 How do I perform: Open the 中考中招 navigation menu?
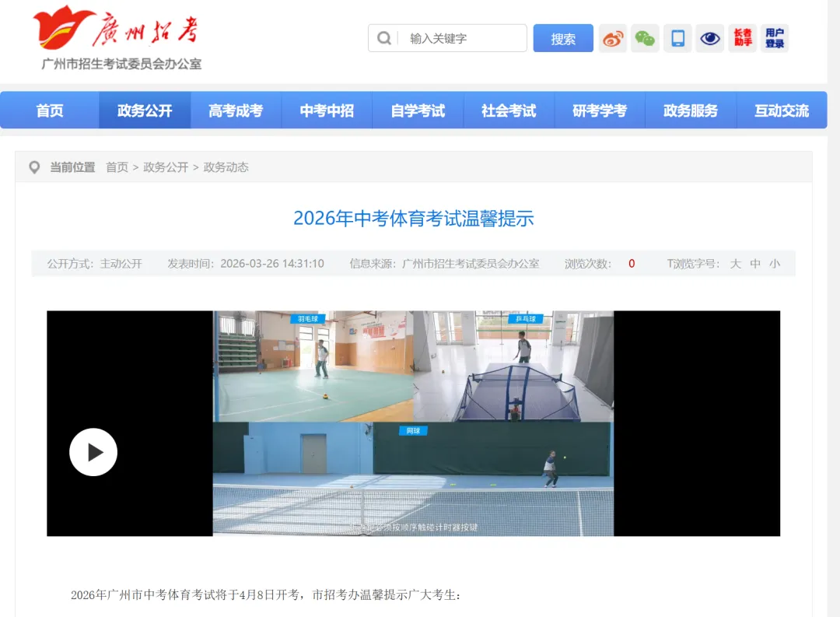pyautogui.click(x=327, y=110)
